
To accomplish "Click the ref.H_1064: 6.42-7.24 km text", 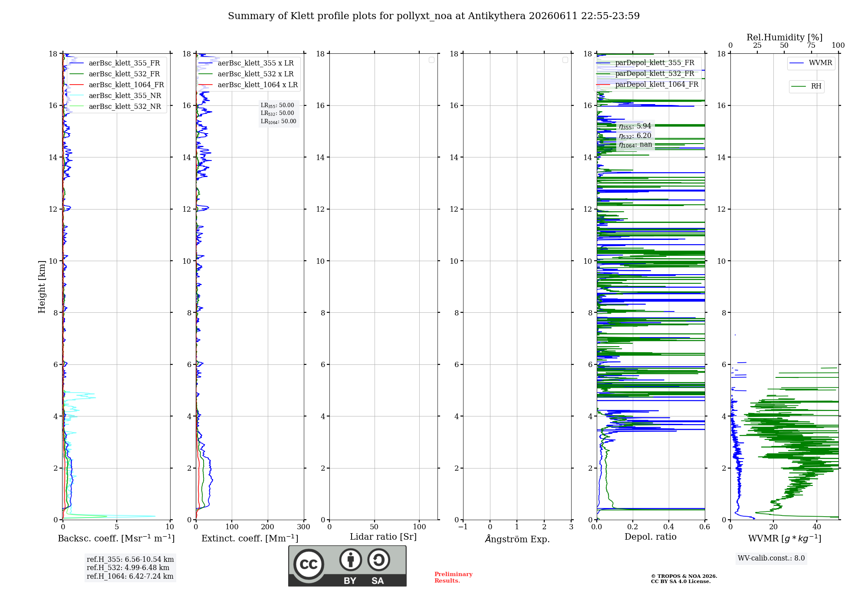I will [130, 577].
